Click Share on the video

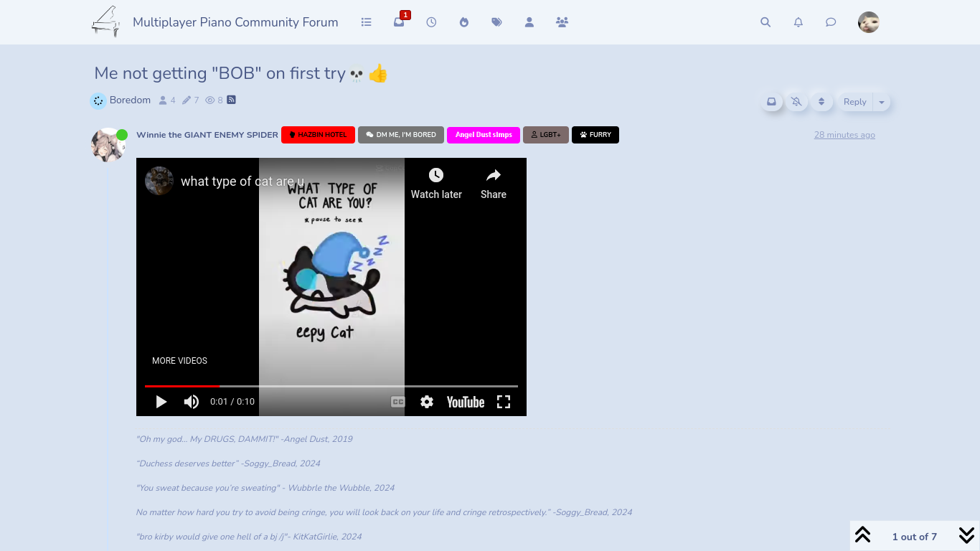(x=494, y=184)
